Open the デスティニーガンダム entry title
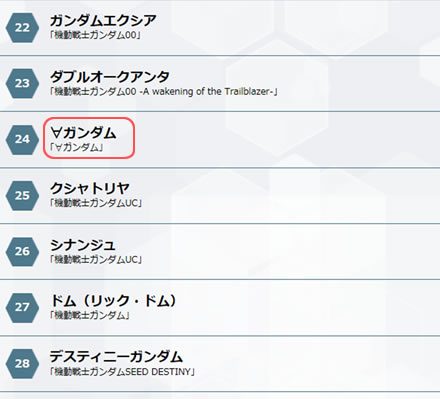Image resolution: width=440 pixels, height=399 pixels. point(116,357)
